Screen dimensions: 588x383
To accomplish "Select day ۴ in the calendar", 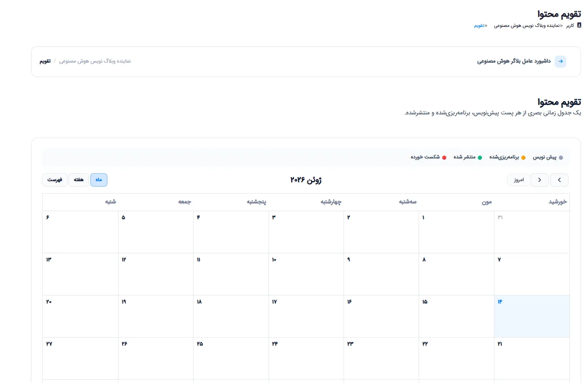I will pos(231,232).
